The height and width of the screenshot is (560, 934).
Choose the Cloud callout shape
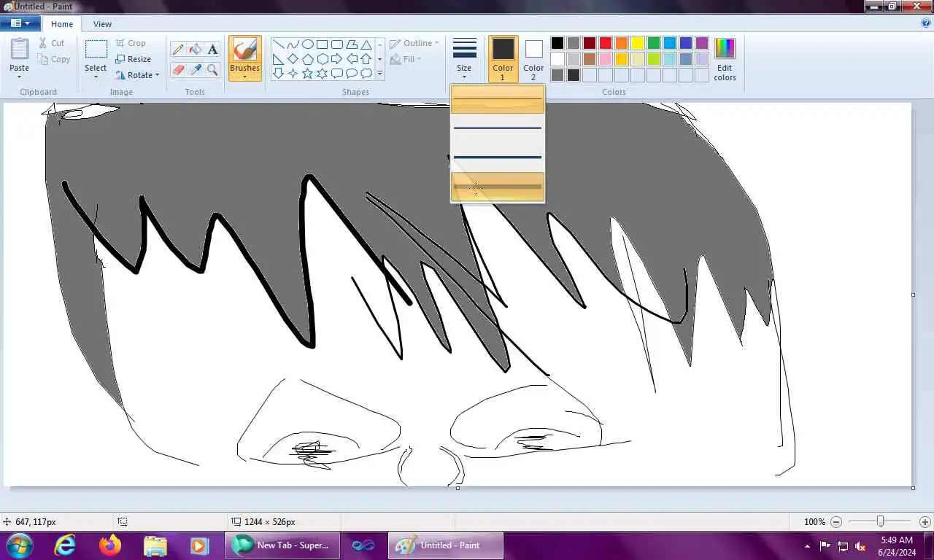coord(366,74)
